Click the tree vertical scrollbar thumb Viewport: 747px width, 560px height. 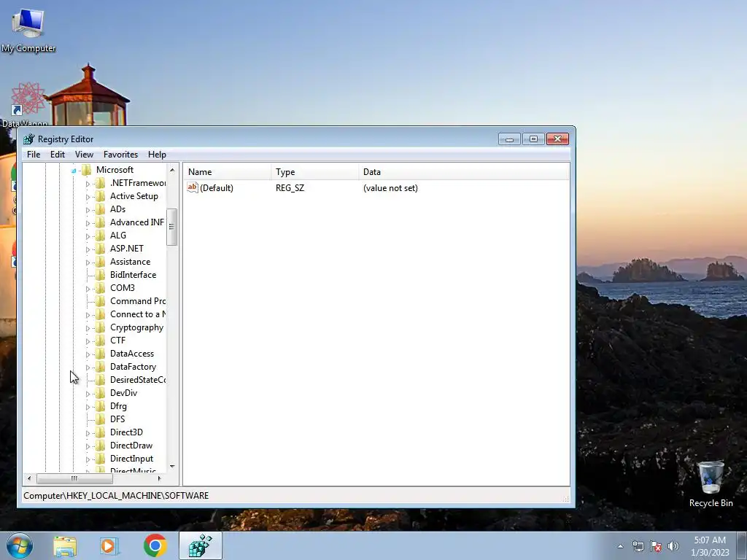point(172,227)
